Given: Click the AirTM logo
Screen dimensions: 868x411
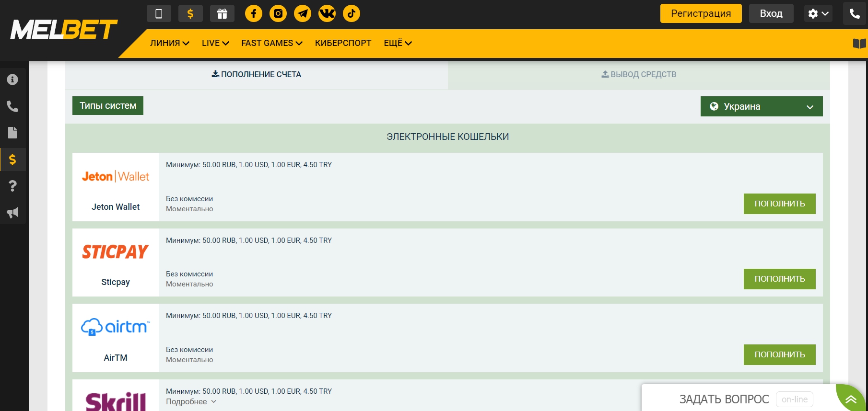Looking at the screenshot, I should click(x=116, y=327).
